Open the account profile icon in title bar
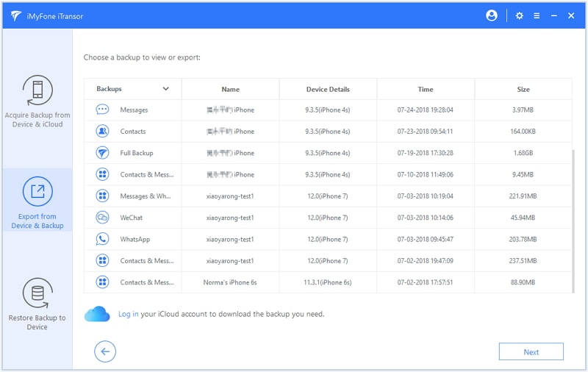Screen dimensions: 588x372 point(492,15)
